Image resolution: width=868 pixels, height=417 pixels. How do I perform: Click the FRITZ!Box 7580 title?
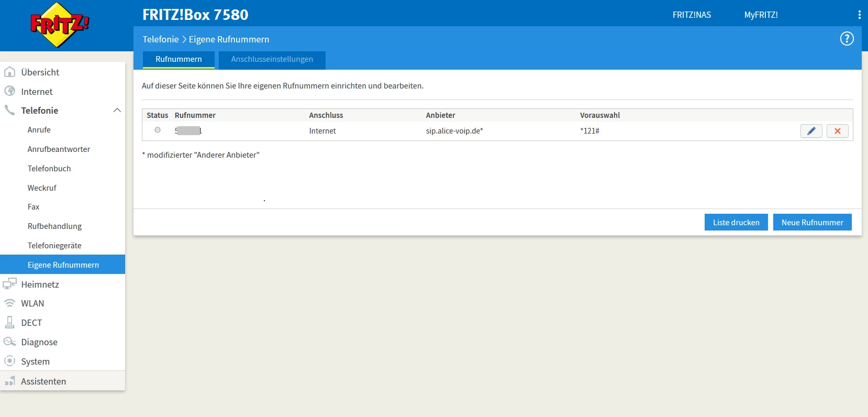195,15
